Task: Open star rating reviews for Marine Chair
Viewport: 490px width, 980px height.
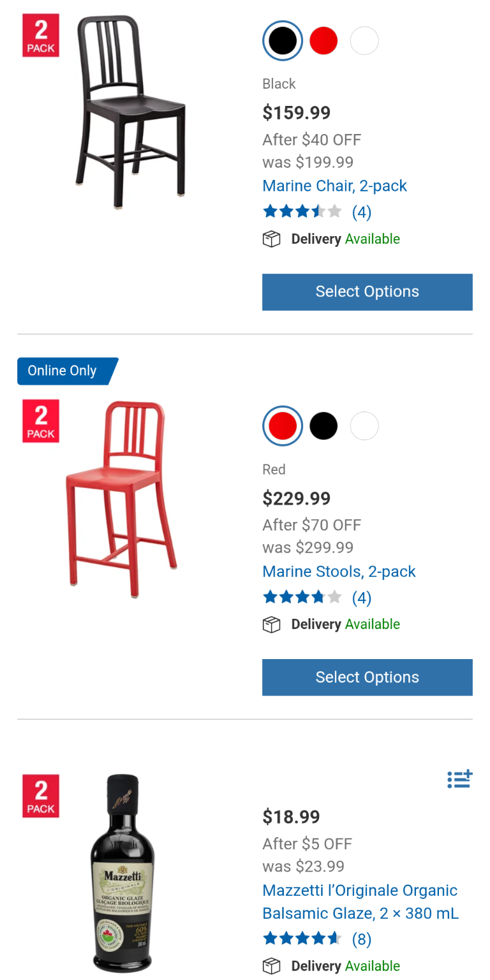Action: [302, 212]
